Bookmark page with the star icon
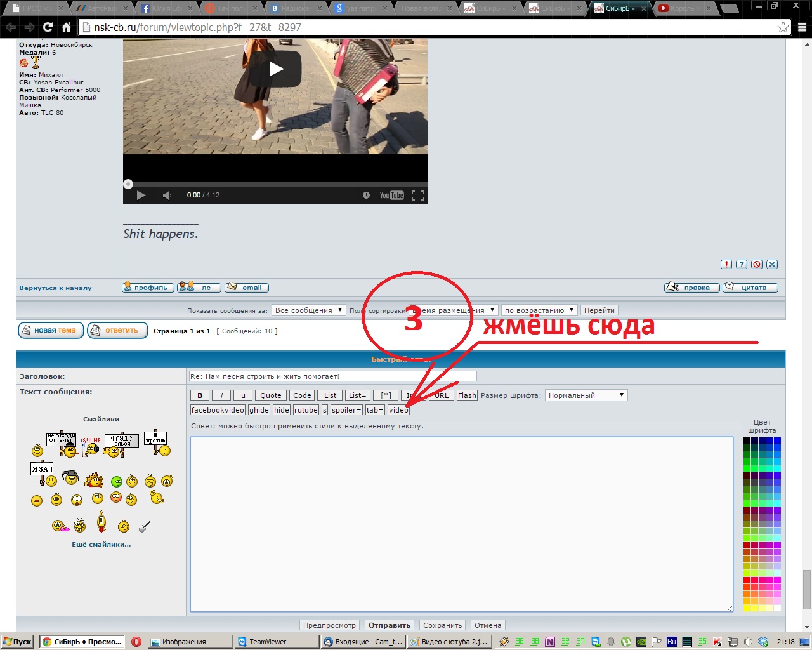 (783, 27)
